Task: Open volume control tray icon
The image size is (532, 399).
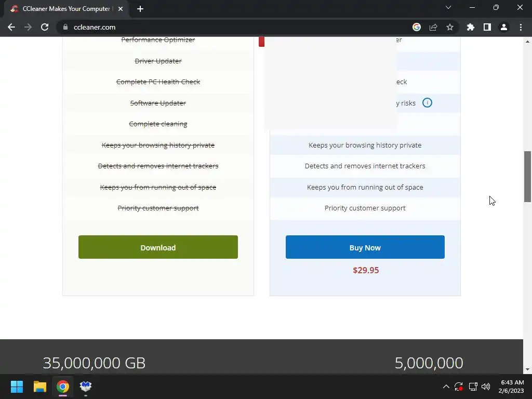Action: [x=486, y=387]
